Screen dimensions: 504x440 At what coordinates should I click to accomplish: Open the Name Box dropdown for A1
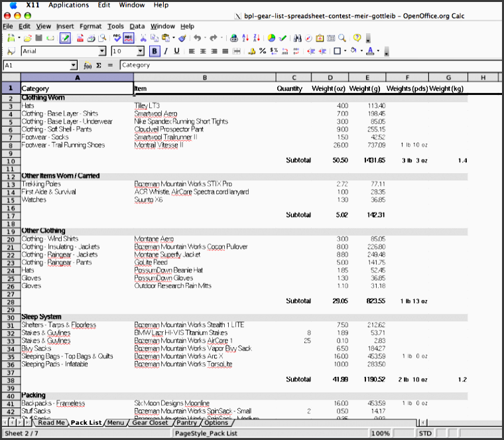pyautogui.click(x=73, y=65)
